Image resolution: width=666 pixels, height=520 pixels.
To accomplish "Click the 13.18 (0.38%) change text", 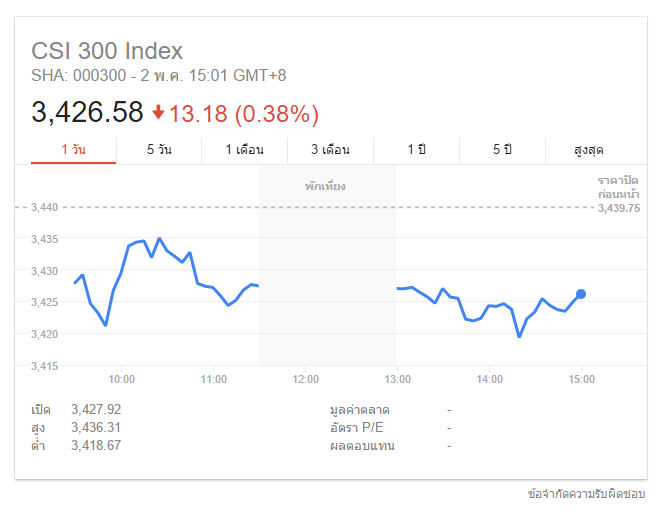I will click(244, 113).
